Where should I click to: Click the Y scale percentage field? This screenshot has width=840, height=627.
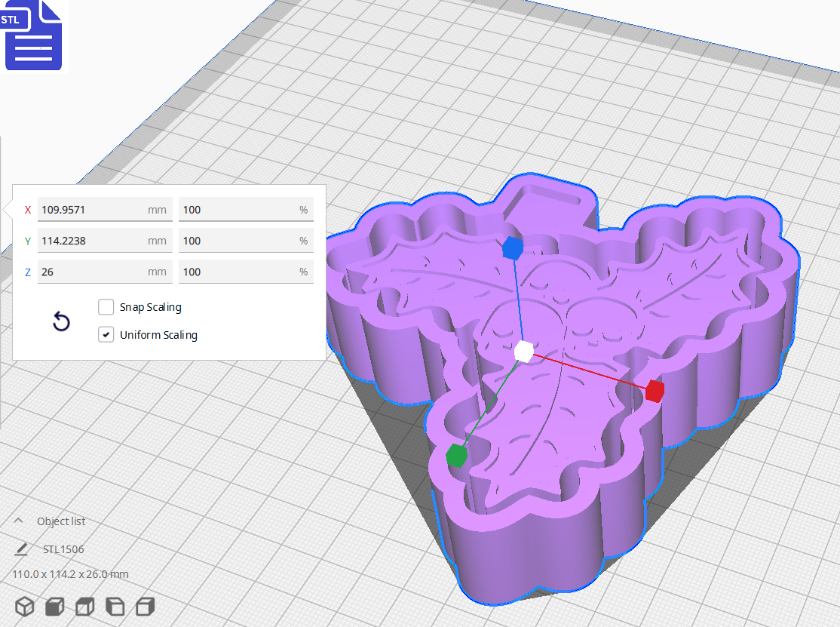246,240
